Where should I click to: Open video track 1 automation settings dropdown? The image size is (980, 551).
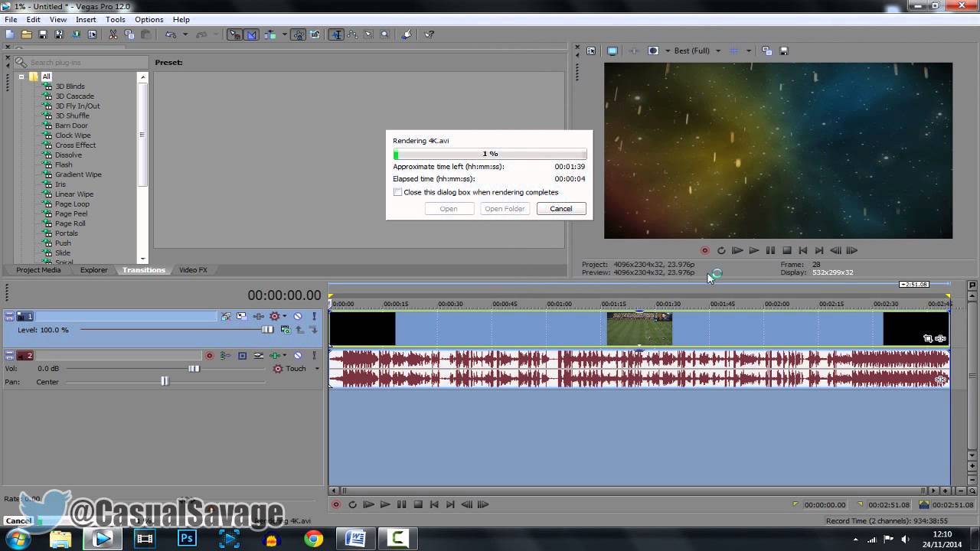pos(284,316)
